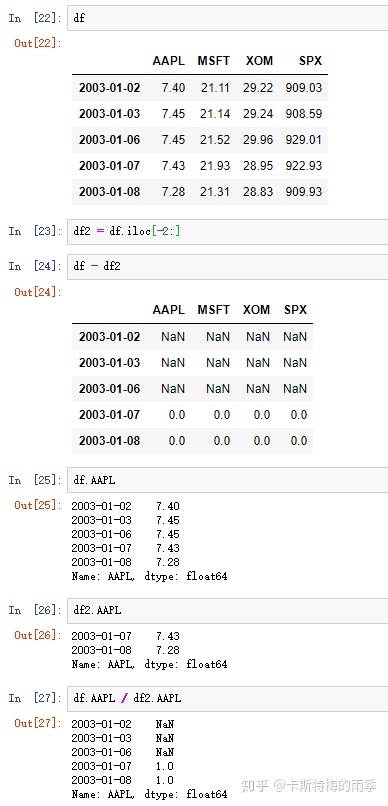Image resolution: width=388 pixels, height=806 pixels.
Task: Click the In [25] cell containing df.AAPL
Action: 228,480
